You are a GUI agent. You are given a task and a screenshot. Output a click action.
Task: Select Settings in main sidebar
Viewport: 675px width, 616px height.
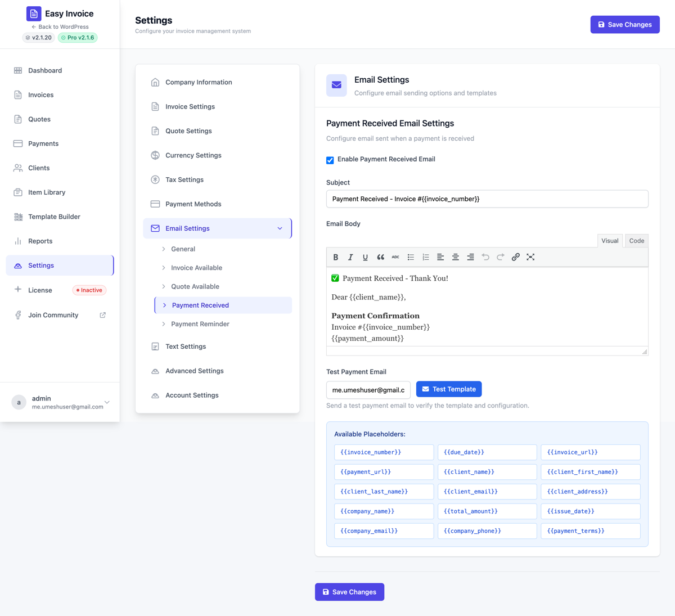[60, 266]
